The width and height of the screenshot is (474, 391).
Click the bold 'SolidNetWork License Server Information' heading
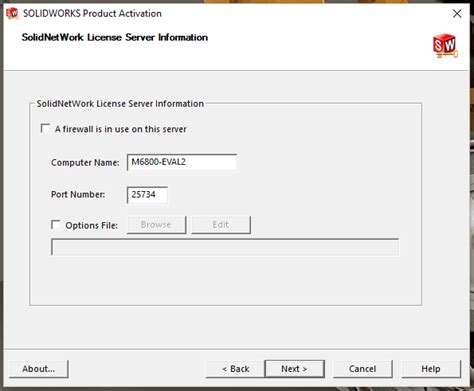tap(115, 37)
